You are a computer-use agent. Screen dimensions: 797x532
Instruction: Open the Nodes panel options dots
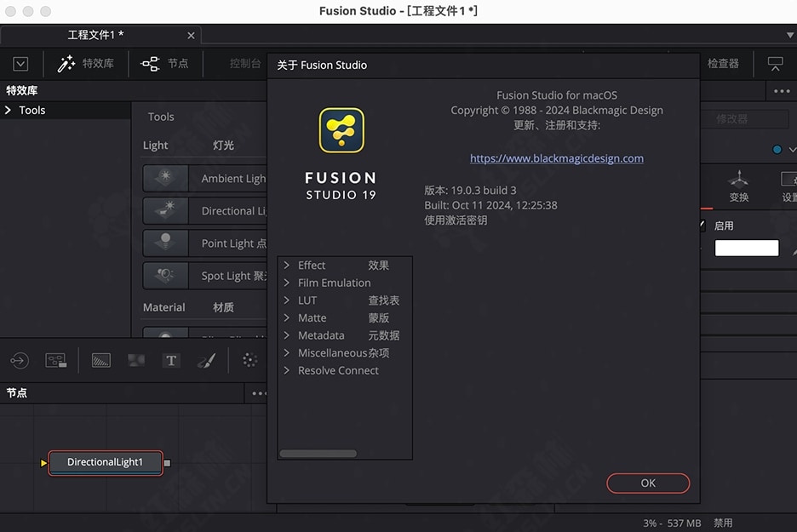click(x=259, y=393)
